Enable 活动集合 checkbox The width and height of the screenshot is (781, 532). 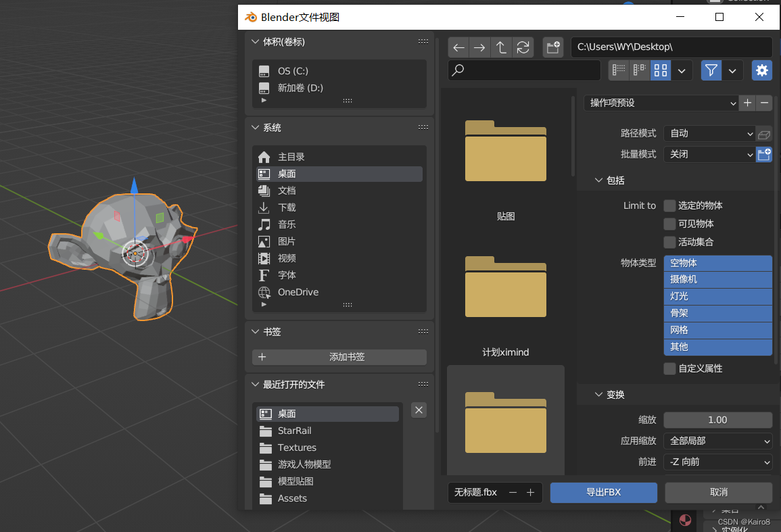click(670, 243)
